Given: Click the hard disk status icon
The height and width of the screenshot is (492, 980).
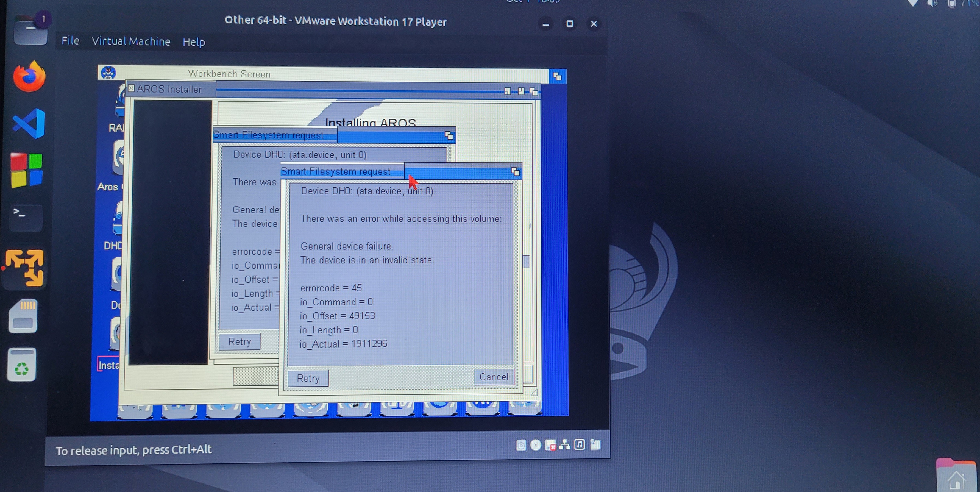Looking at the screenshot, I should [521, 445].
